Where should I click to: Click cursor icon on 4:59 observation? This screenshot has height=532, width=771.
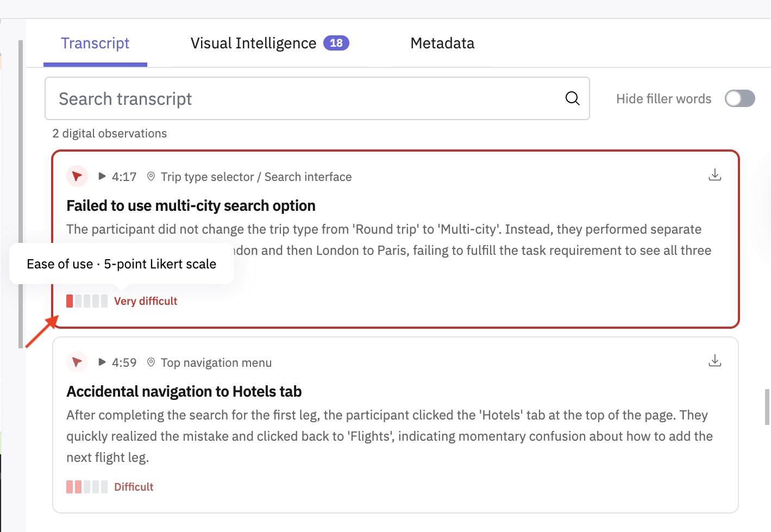(x=77, y=362)
